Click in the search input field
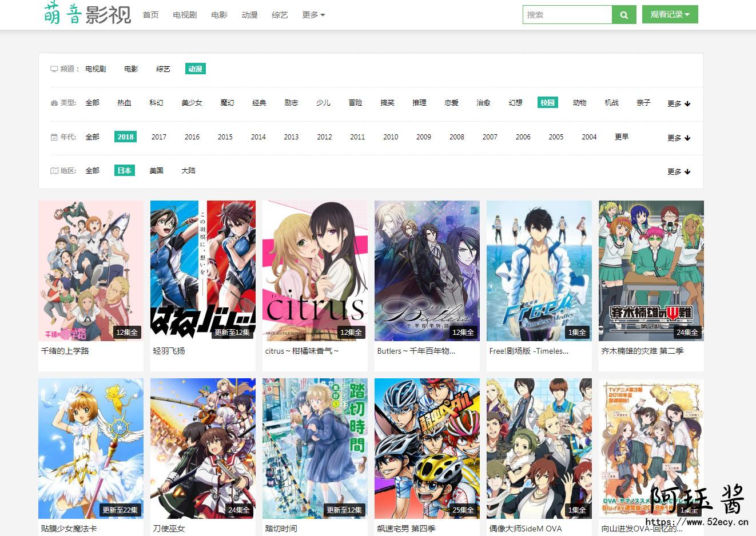 [x=567, y=15]
